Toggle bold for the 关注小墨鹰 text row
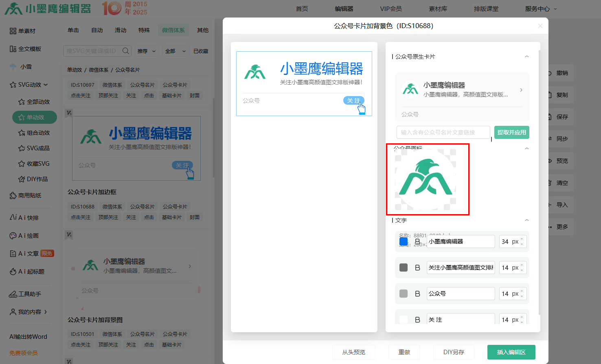Image resolution: width=601 pixels, height=364 pixels. 417,268
